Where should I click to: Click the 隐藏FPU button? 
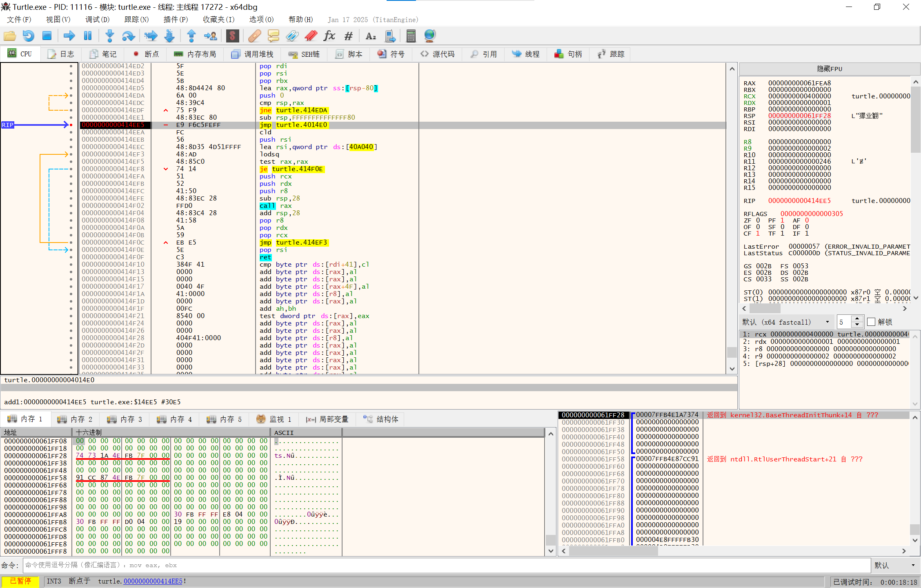click(829, 69)
